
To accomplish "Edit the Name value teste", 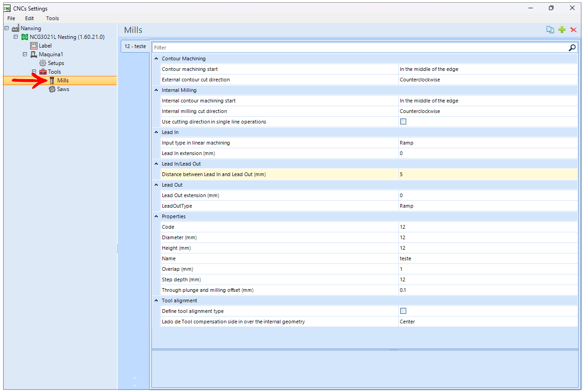I will pos(488,258).
